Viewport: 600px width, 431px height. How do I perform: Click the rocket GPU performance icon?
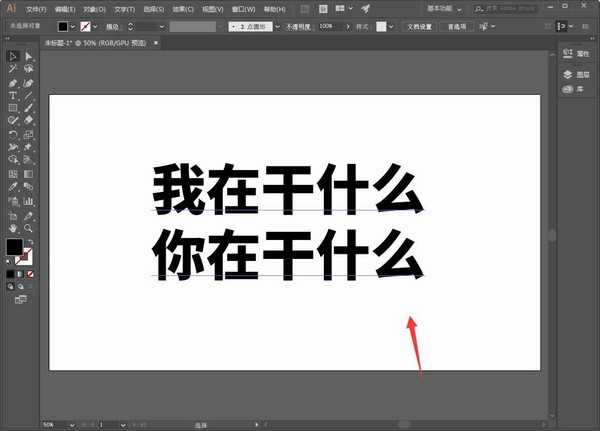(365, 8)
